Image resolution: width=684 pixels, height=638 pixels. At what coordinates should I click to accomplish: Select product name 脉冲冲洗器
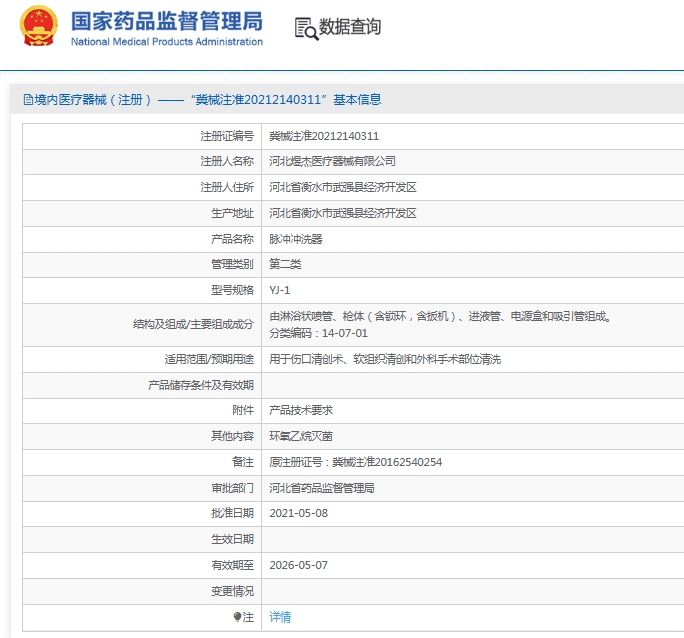pos(296,239)
